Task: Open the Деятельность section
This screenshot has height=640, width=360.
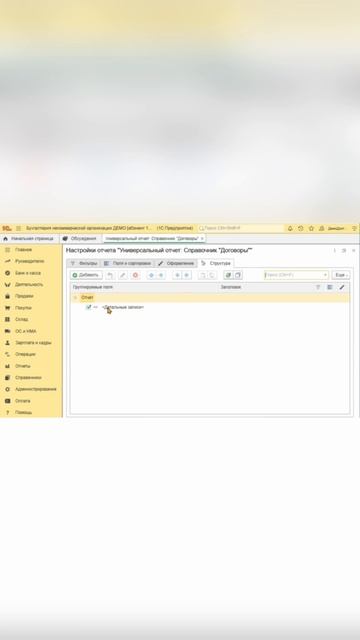Action: click(x=29, y=284)
